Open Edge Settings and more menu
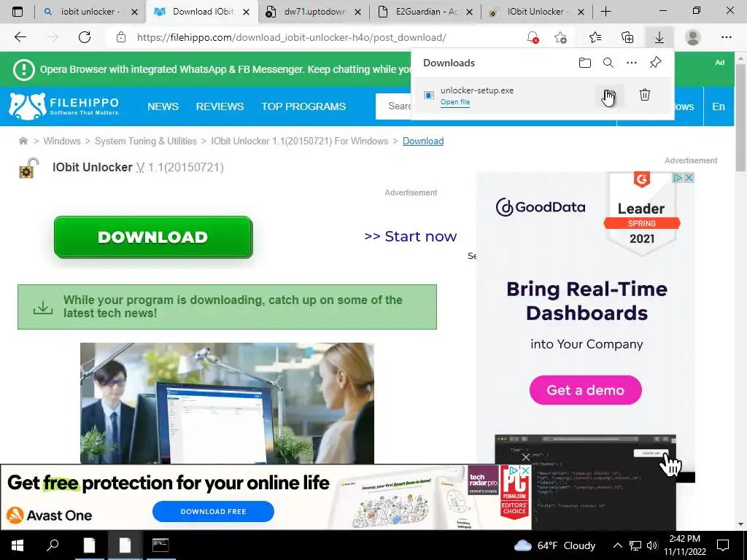747x560 pixels. pyautogui.click(x=726, y=37)
